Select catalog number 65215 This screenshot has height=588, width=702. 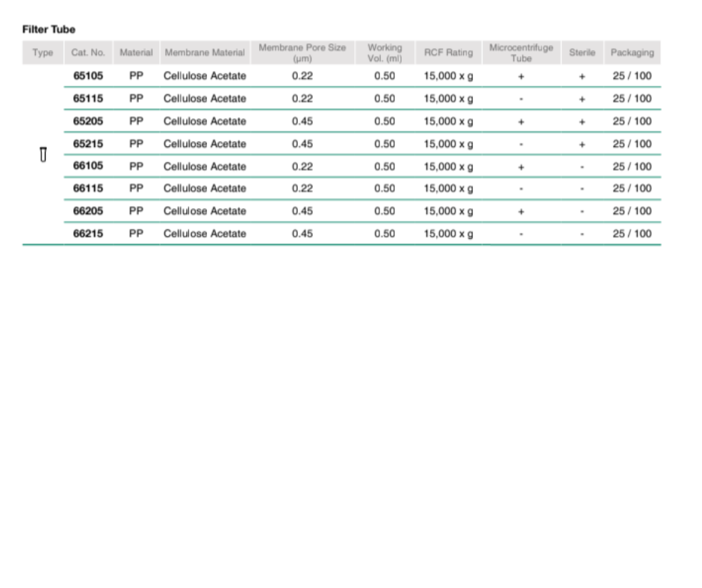(88, 143)
